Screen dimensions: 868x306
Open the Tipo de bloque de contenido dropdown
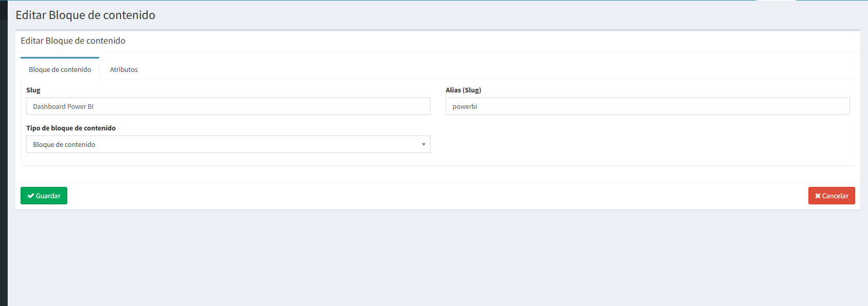point(228,144)
